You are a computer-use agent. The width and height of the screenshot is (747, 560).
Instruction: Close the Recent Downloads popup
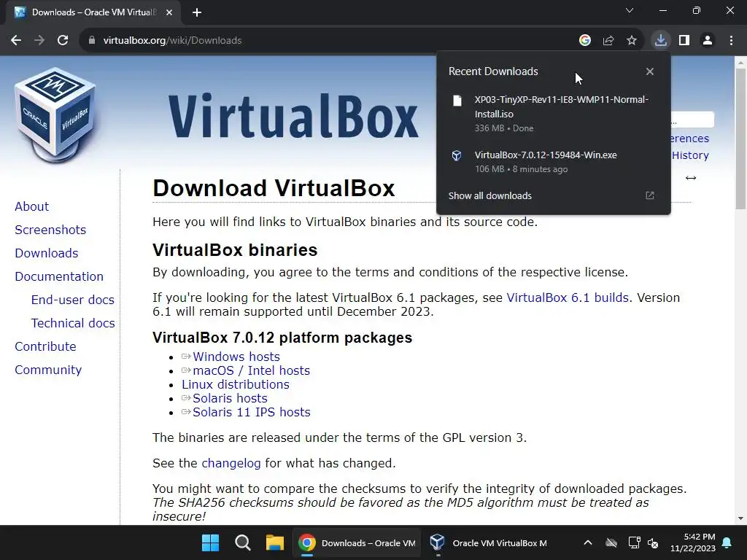(650, 71)
